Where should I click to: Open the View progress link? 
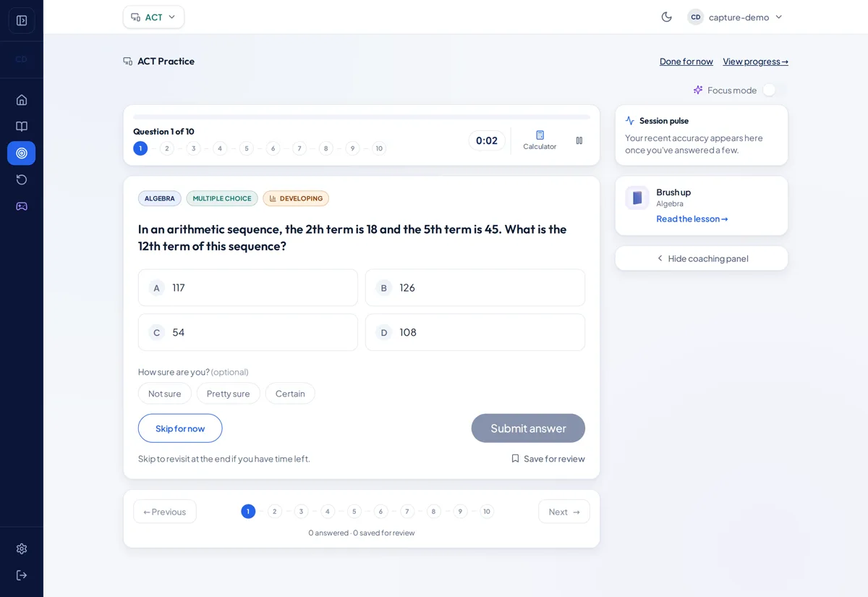[x=756, y=62]
